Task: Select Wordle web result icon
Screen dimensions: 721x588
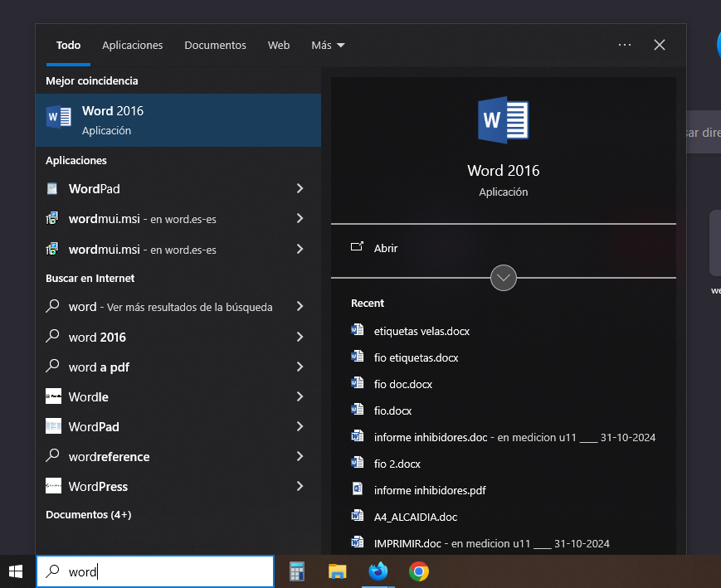Action: coord(53,396)
